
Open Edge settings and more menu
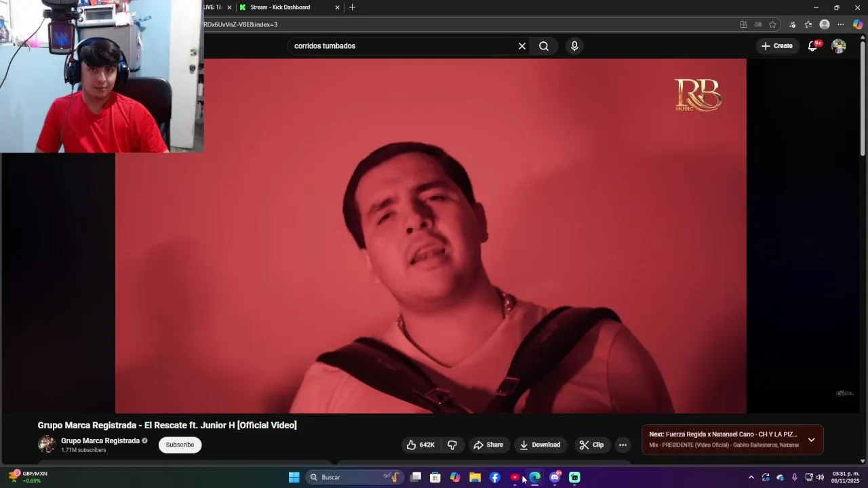click(x=841, y=24)
